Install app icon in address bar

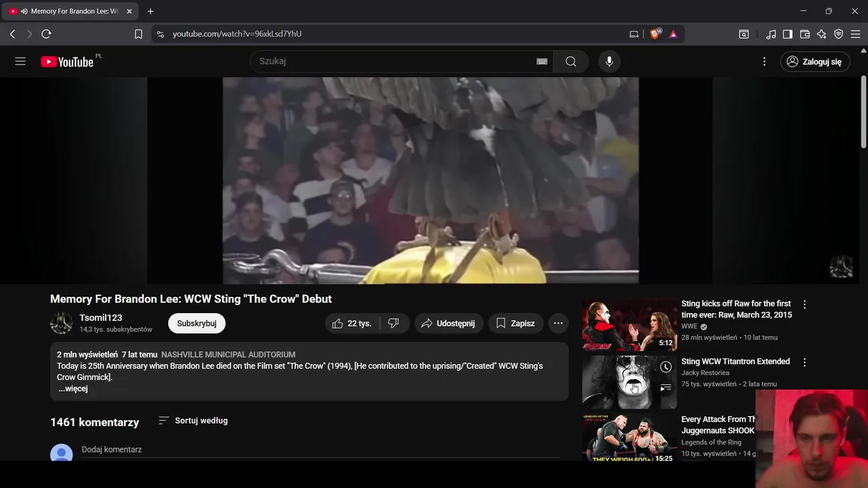[634, 34]
